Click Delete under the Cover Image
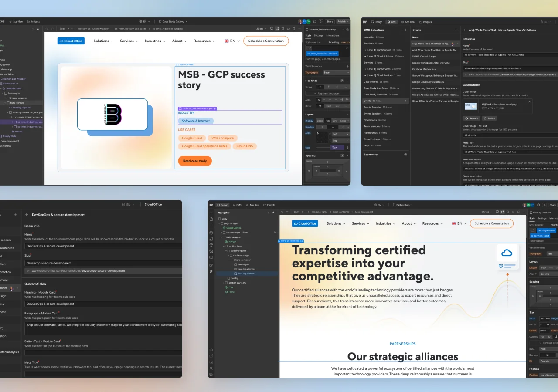 point(489,118)
